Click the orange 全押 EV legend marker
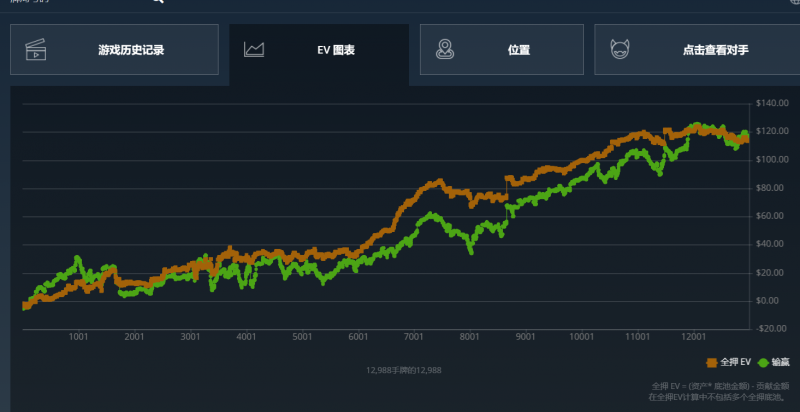The image size is (800, 412). (x=712, y=362)
